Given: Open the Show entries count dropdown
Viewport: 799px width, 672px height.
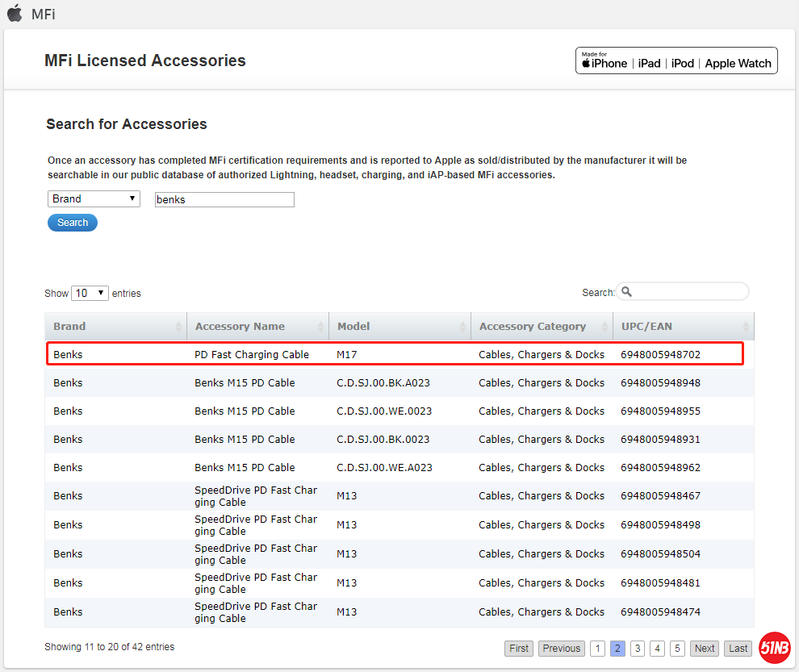Looking at the screenshot, I should pyautogui.click(x=90, y=293).
